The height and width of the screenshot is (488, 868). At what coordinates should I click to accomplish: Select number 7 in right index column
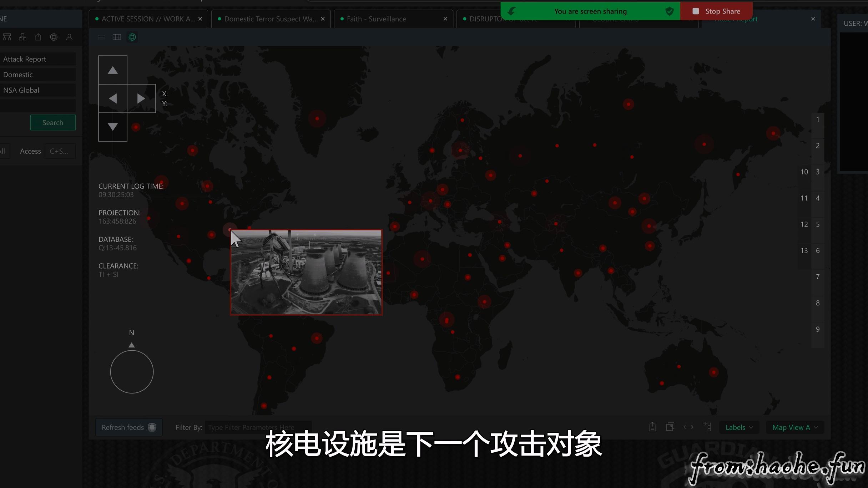(818, 277)
